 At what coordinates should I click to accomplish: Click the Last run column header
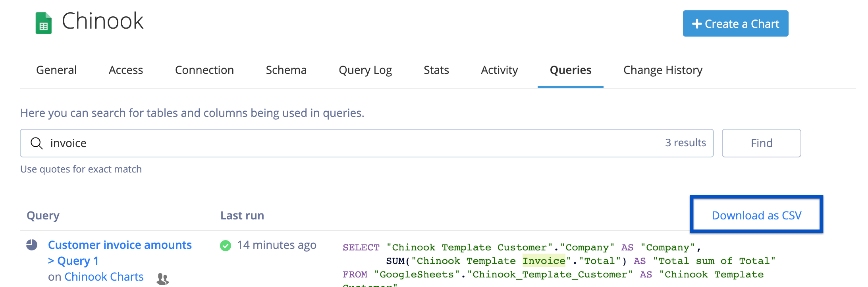click(x=242, y=215)
